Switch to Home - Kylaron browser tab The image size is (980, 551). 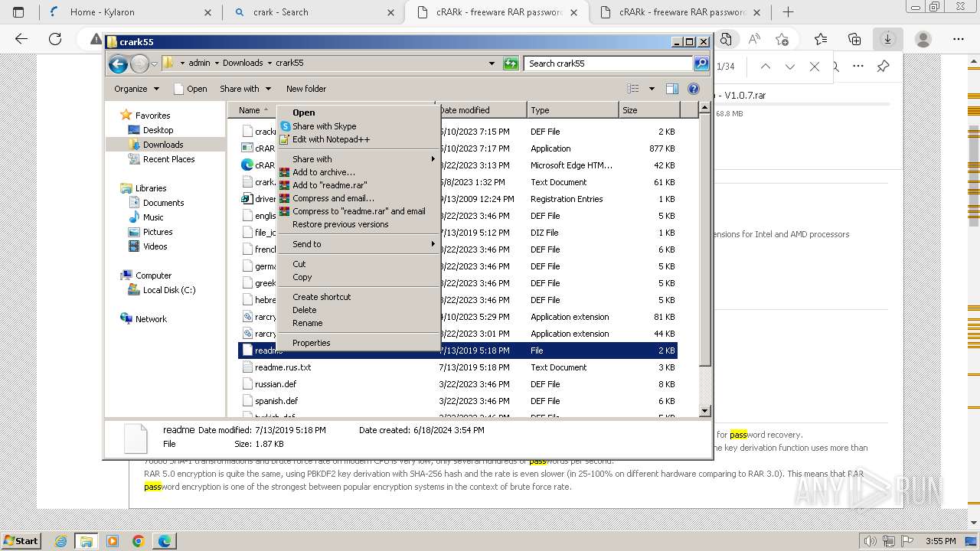pos(129,12)
